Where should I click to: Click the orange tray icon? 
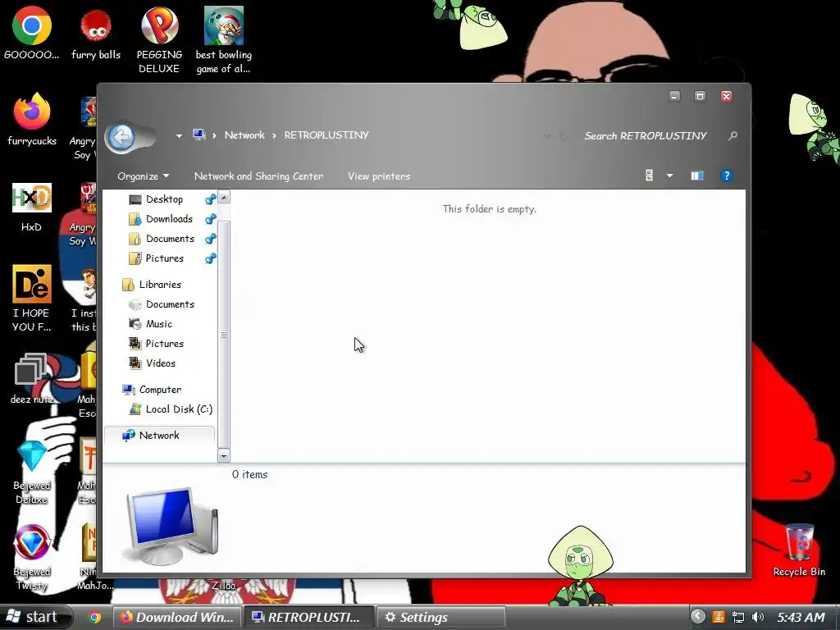(x=719, y=617)
